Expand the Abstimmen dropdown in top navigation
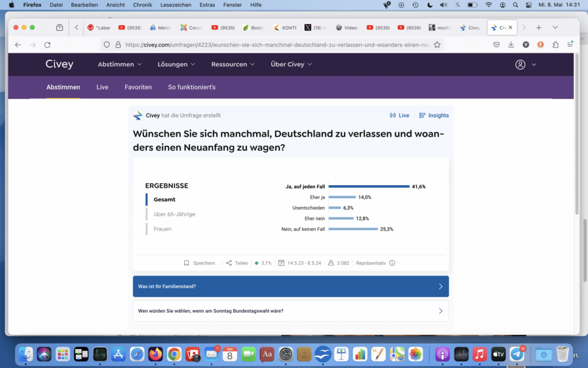Image resolution: width=588 pixels, height=368 pixels. pos(119,64)
